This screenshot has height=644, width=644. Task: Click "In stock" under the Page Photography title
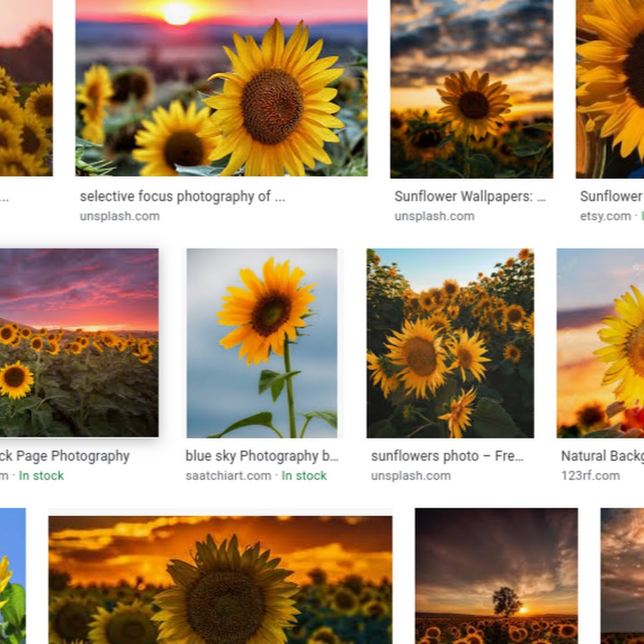coord(41,476)
